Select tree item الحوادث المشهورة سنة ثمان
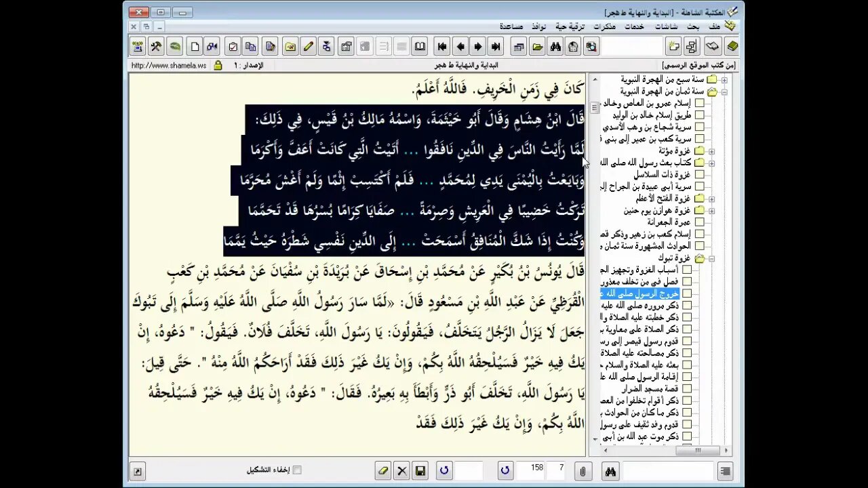The image size is (868, 488). coord(646,246)
